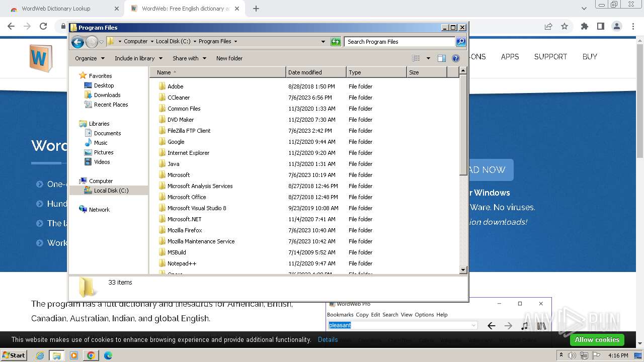Sort by Date modified column header
The image size is (644, 362).
[316, 72]
